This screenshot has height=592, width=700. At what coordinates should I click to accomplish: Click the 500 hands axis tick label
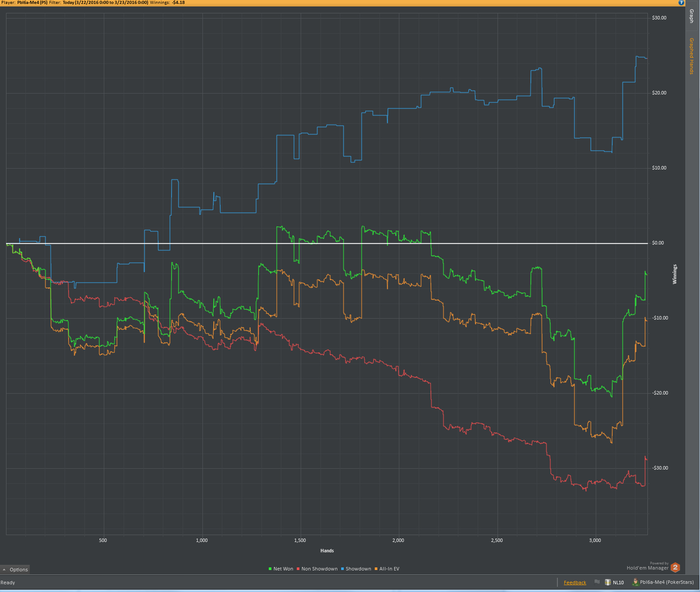103,540
